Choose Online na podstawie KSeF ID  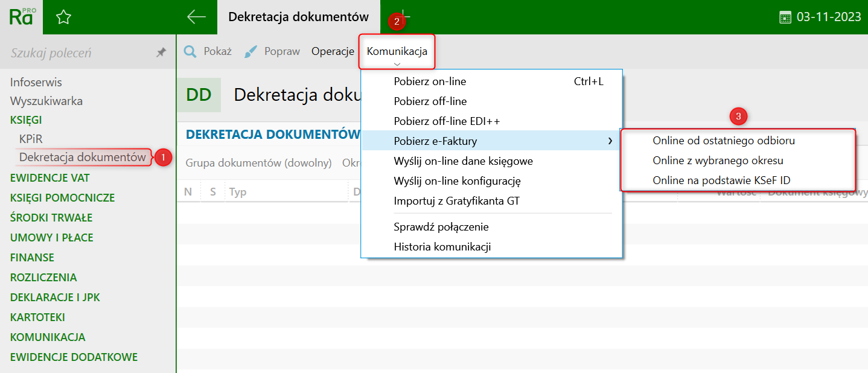[721, 180]
